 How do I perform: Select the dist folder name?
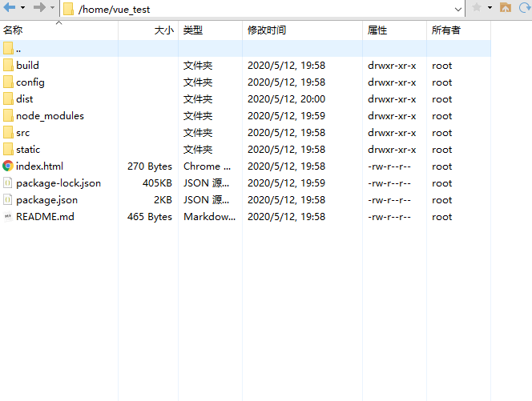(x=24, y=99)
